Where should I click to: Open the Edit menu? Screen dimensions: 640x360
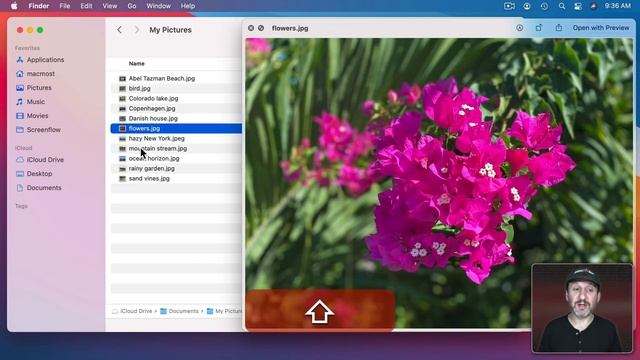pos(86,6)
